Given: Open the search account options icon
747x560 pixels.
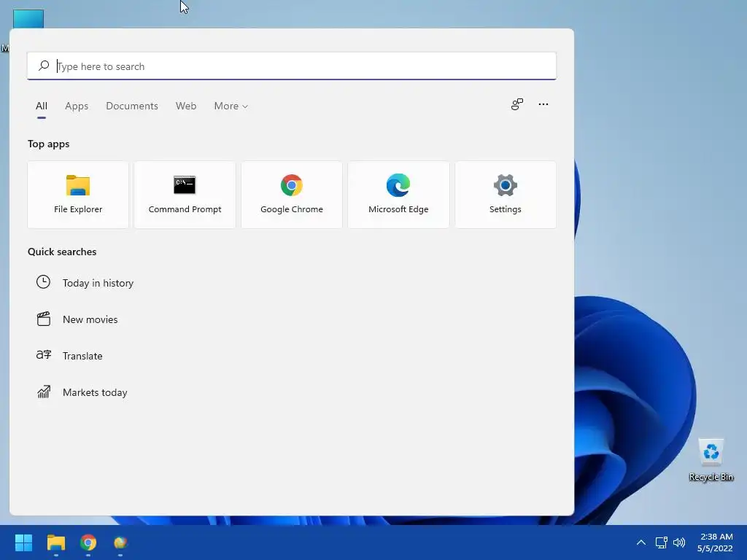Looking at the screenshot, I should point(517,104).
